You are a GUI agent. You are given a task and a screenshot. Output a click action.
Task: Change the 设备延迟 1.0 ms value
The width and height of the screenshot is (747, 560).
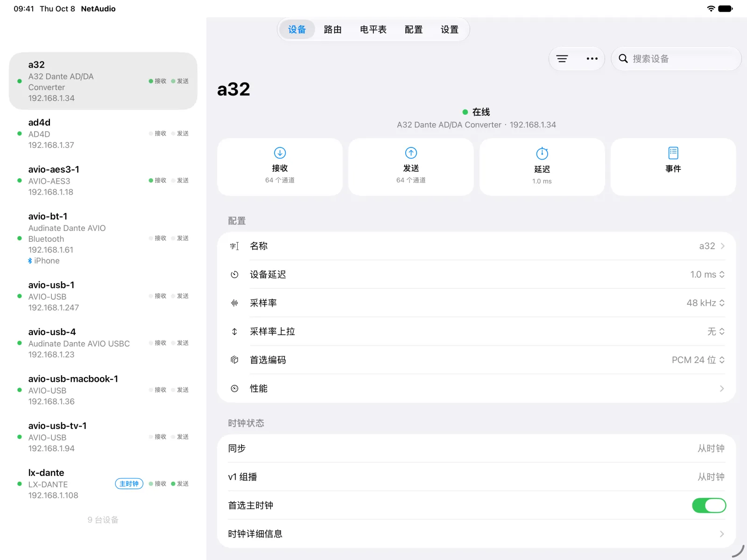(x=707, y=274)
